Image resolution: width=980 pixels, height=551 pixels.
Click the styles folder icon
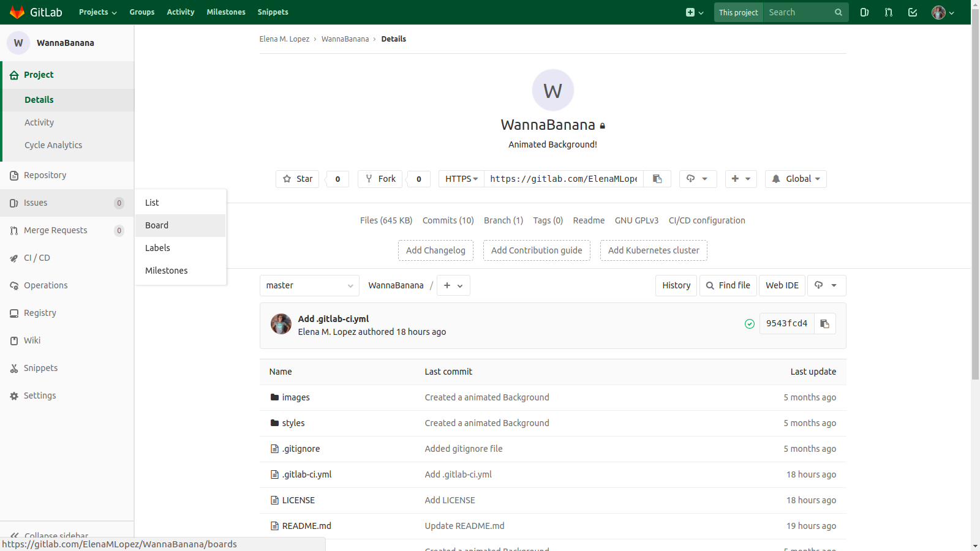274,423
